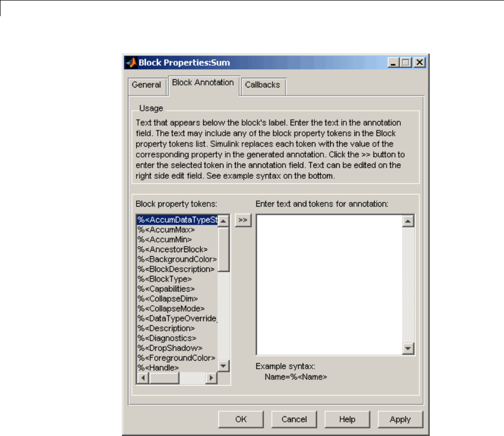
Task: Maximize the Block Properties window
Action: pos(405,62)
